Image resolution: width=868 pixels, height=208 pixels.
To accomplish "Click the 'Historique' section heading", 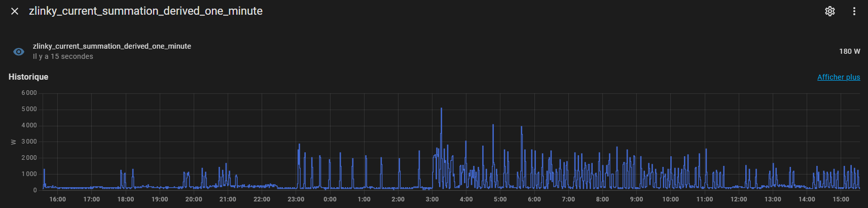I will point(28,77).
